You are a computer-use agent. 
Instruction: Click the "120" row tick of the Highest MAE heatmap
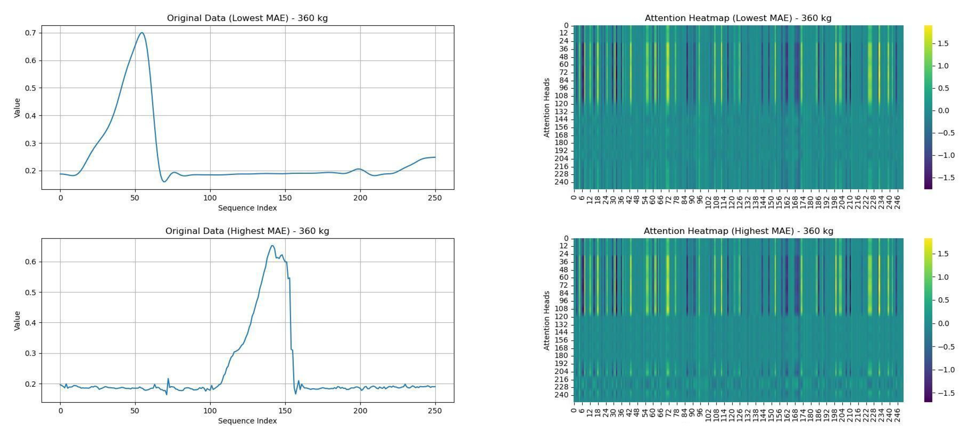[x=561, y=317]
